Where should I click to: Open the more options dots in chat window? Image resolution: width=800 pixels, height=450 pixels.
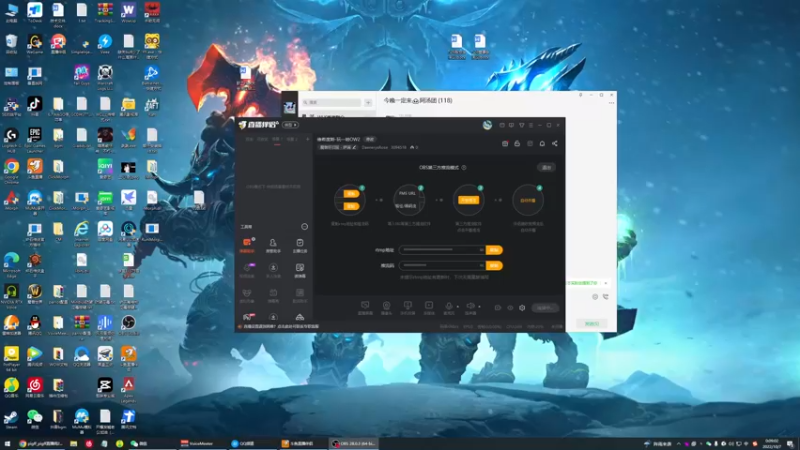[611, 103]
